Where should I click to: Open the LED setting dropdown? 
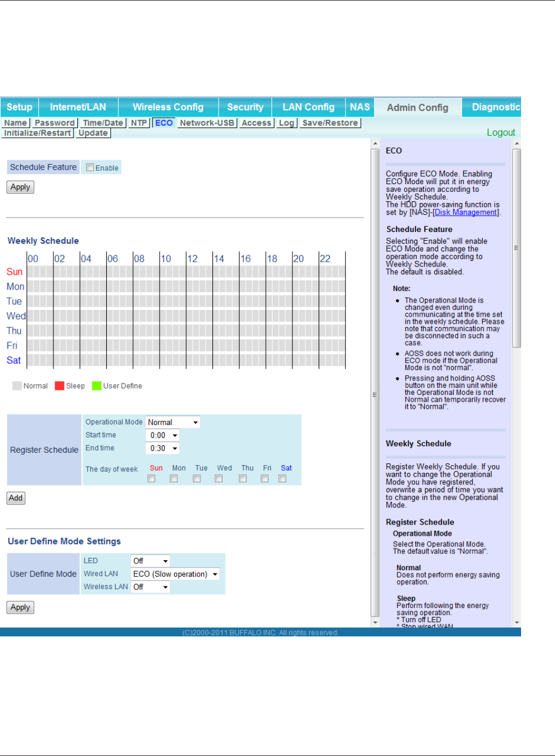coord(150,561)
